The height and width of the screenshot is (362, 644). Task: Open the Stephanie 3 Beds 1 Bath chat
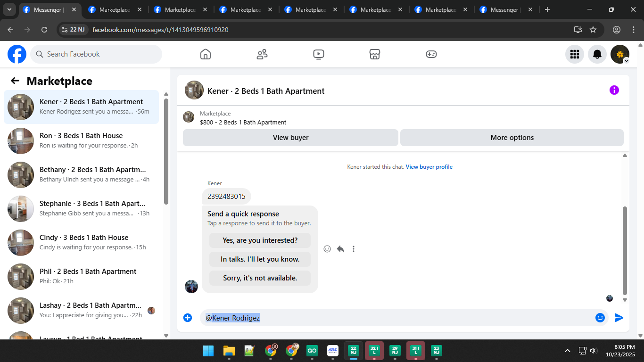81,209
